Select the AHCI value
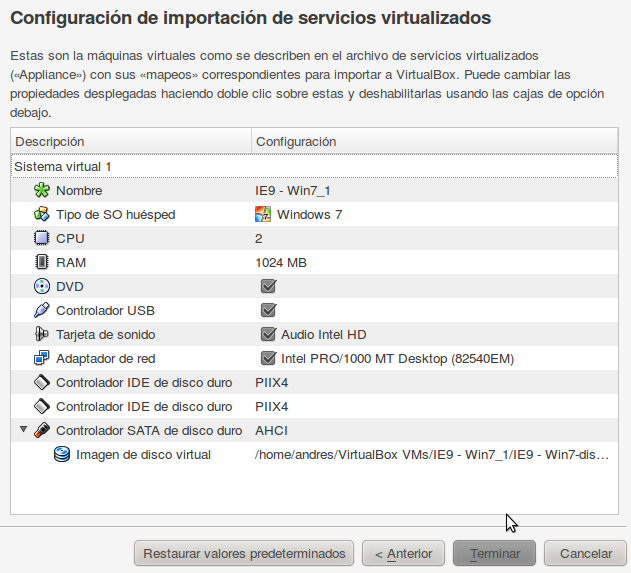631x573 pixels. pyautogui.click(x=271, y=430)
